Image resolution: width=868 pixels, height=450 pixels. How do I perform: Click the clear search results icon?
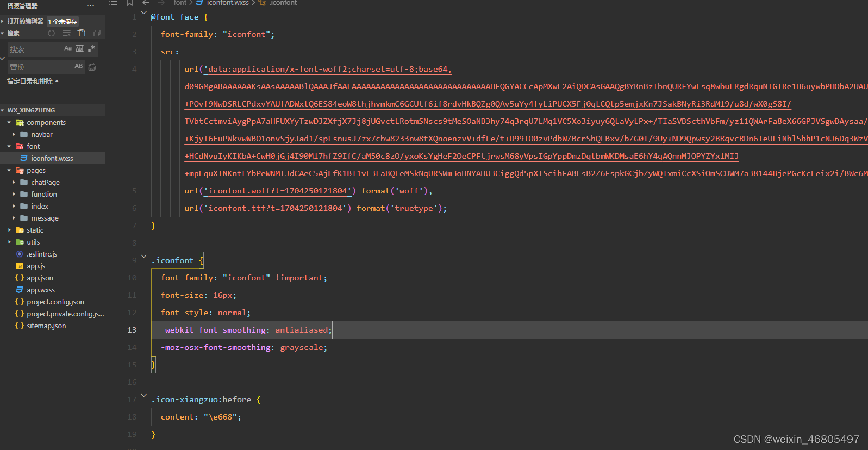coord(66,33)
